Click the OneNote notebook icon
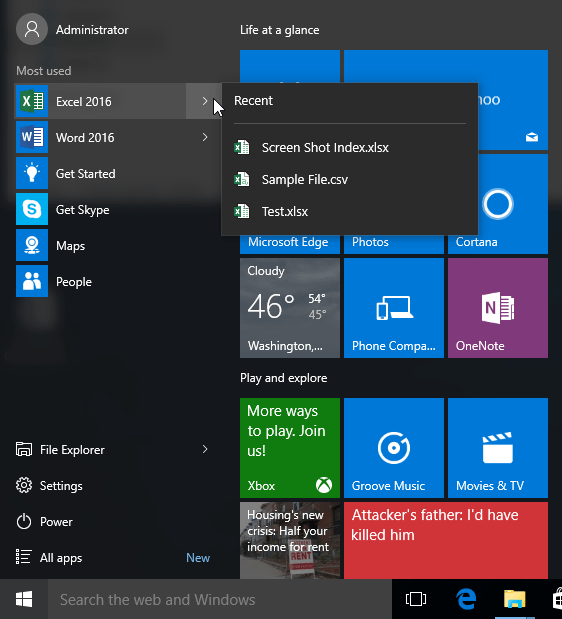 point(498,308)
